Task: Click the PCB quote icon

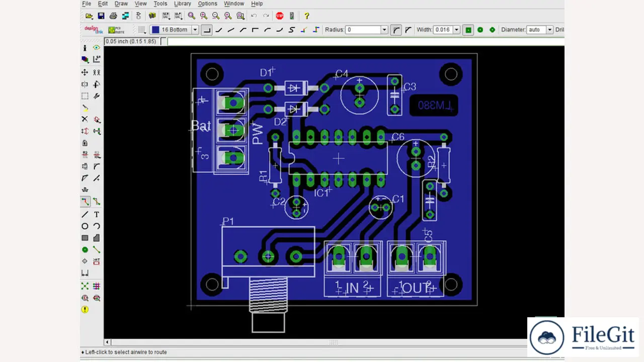Action: click(116, 30)
